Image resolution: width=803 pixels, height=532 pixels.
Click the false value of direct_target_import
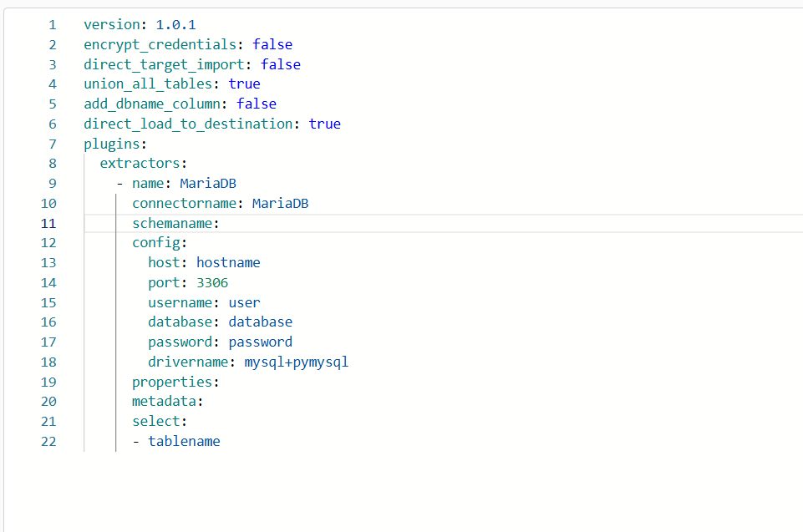tap(281, 63)
